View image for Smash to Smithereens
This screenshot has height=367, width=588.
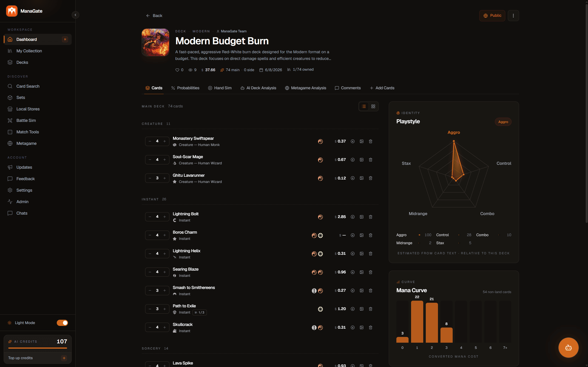click(x=361, y=291)
